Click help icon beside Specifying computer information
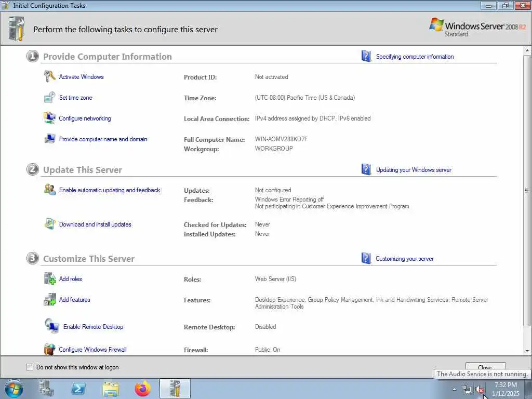Viewport: 532px width, 399px height. [x=366, y=56]
